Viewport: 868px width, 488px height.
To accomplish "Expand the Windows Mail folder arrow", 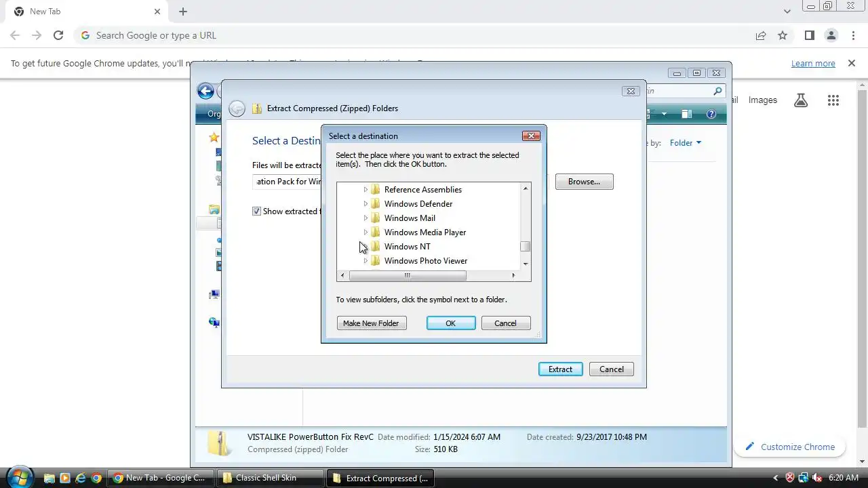I will [x=366, y=218].
